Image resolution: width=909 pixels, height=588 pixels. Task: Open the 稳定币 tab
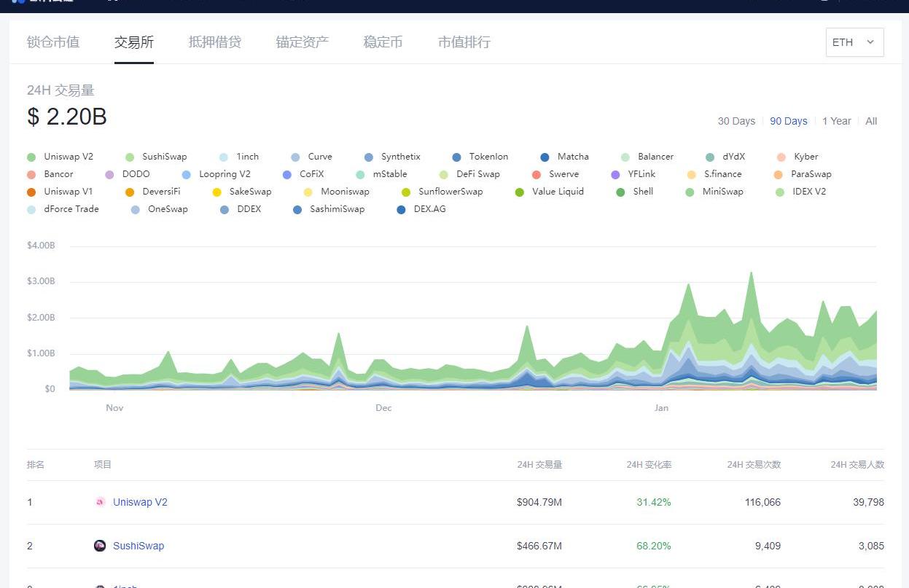(x=383, y=42)
